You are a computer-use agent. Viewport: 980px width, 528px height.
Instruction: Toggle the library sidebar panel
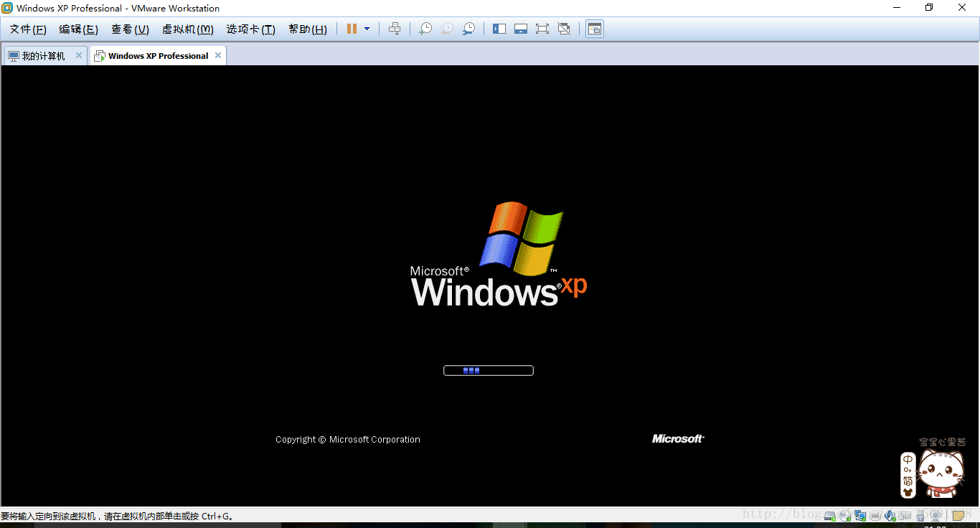pos(499,29)
